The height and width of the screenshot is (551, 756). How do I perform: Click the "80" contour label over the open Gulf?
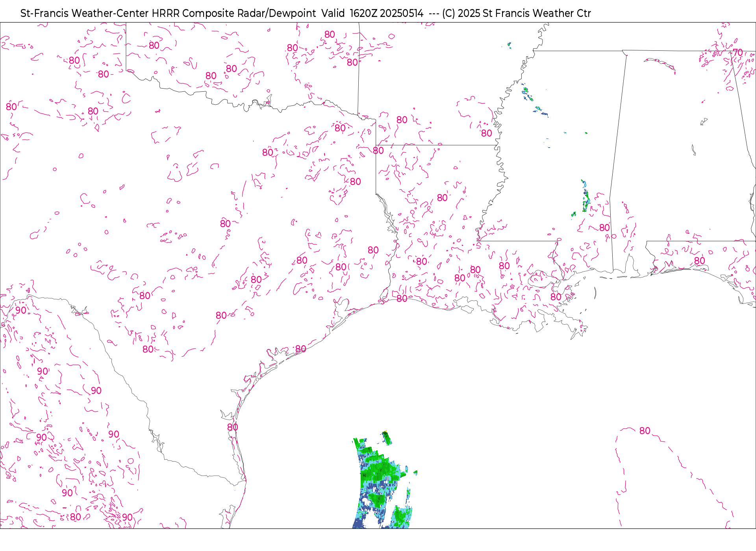coord(645,431)
